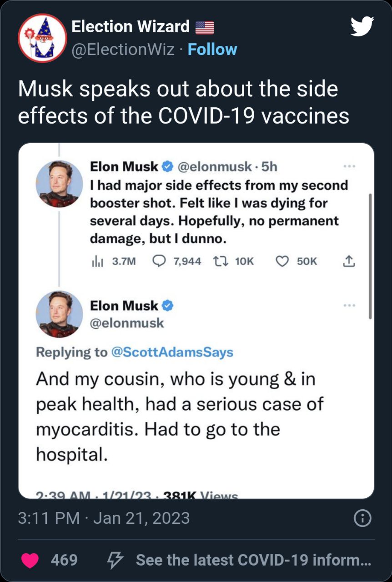Screen dimensions: 392x582
Task: Click the Election Wizard display name
Action: click(131, 27)
